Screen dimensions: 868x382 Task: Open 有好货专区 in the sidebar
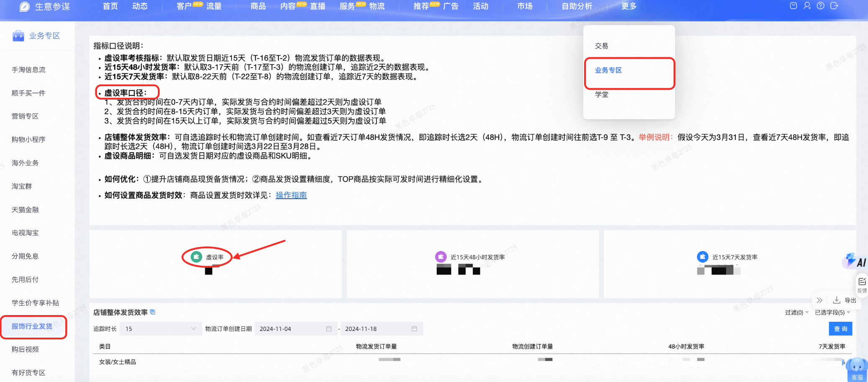pyautogui.click(x=28, y=373)
